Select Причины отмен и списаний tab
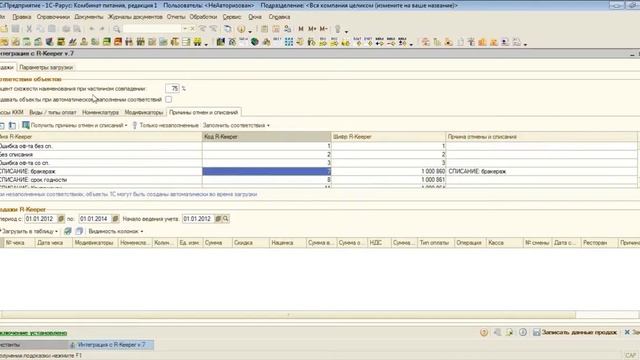The width and height of the screenshot is (640, 360). [203, 112]
